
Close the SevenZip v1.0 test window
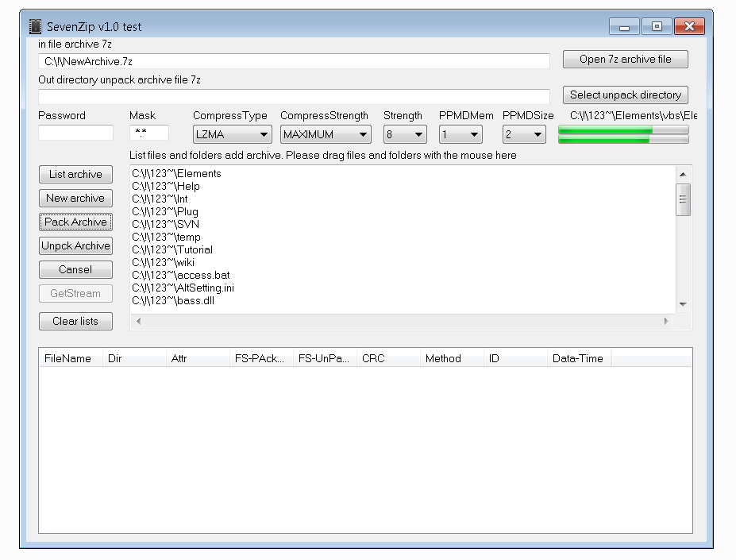click(689, 26)
